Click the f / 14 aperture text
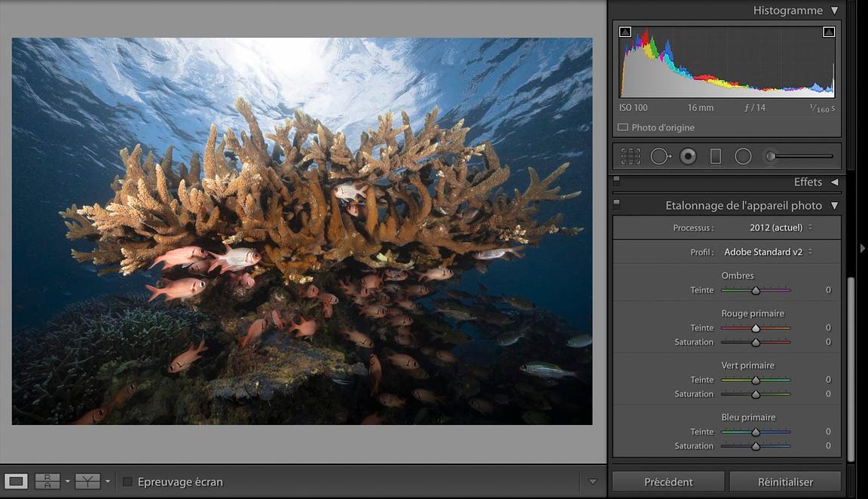The width and height of the screenshot is (868, 499). 755,108
